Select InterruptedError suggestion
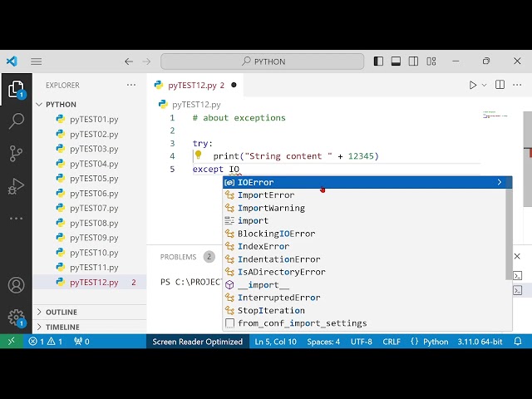532x399 pixels. pyautogui.click(x=364, y=298)
